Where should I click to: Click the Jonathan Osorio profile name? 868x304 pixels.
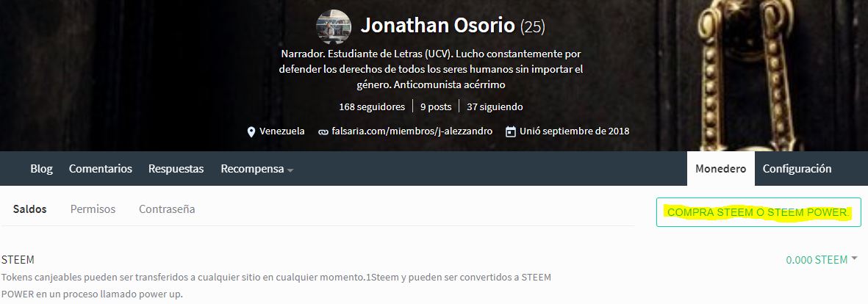click(x=438, y=26)
